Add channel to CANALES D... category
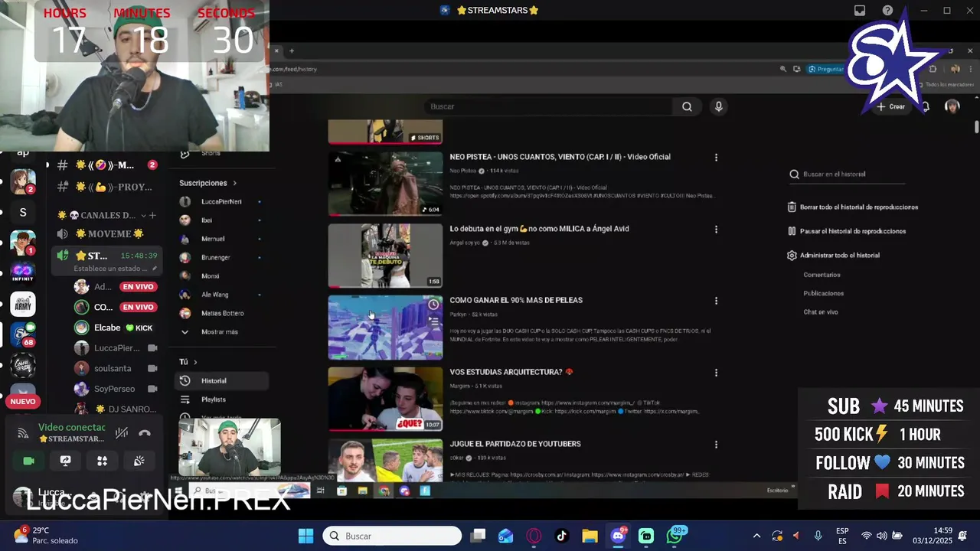 (x=152, y=216)
